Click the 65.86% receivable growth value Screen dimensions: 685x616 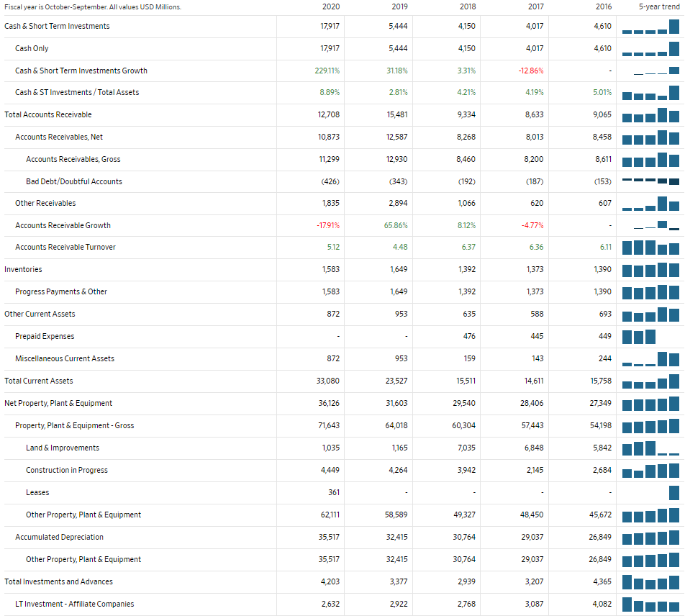(x=396, y=225)
